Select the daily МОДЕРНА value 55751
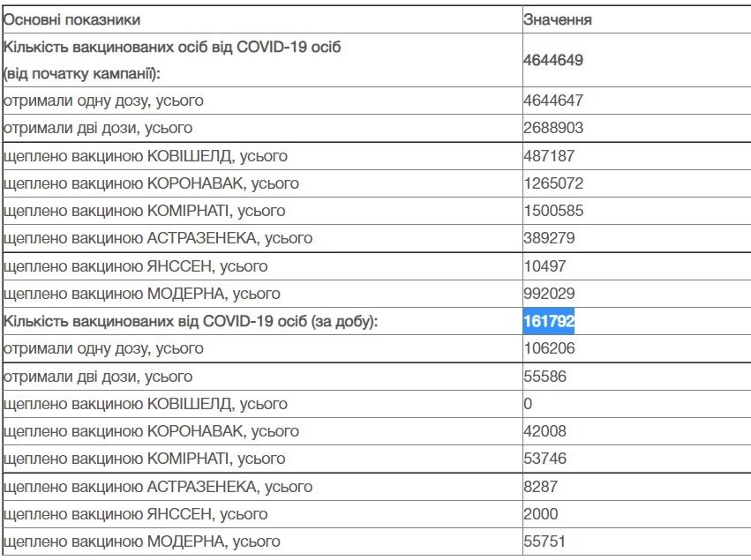 tap(545, 541)
